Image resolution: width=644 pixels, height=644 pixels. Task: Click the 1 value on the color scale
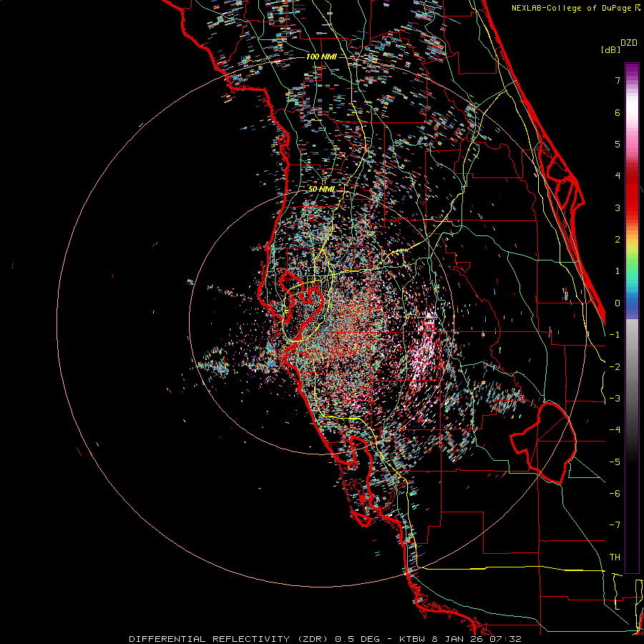[618, 271]
